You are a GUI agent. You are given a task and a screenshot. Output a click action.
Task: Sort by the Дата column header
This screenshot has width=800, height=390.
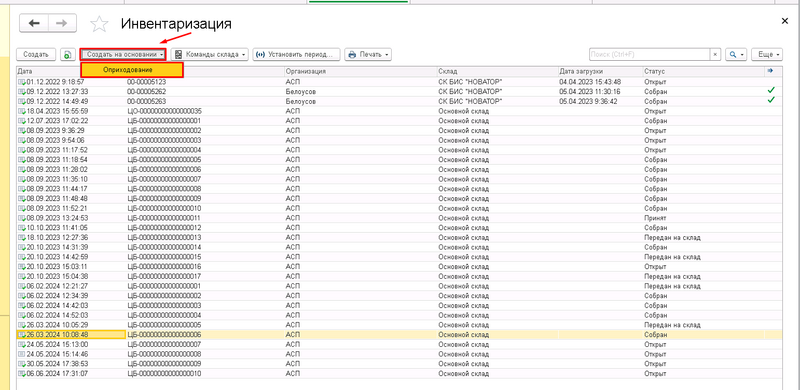(24, 71)
